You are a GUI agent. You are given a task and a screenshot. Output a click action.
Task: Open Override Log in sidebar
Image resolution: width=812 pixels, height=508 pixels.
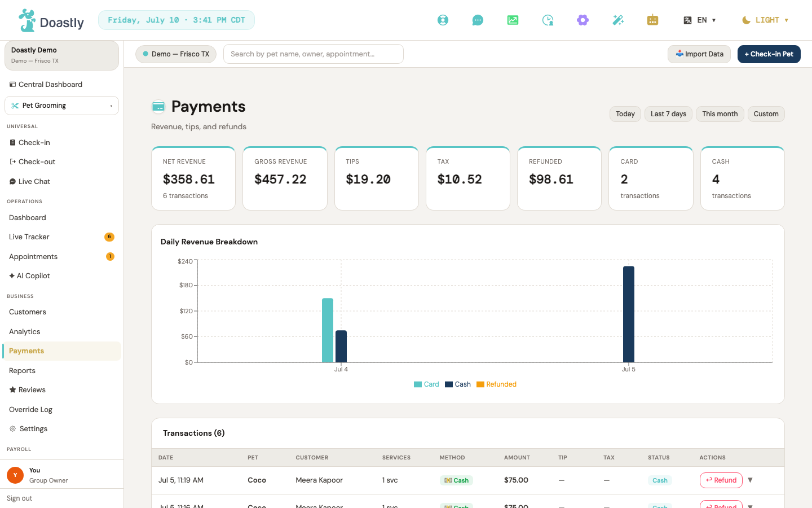click(x=61, y=410)
